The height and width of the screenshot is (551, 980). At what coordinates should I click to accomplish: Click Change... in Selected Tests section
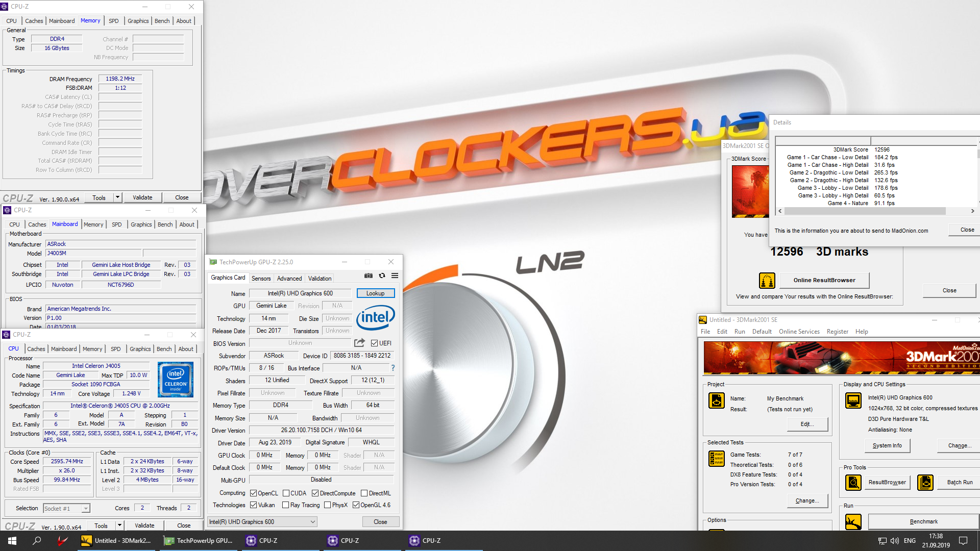pos(807,500)
